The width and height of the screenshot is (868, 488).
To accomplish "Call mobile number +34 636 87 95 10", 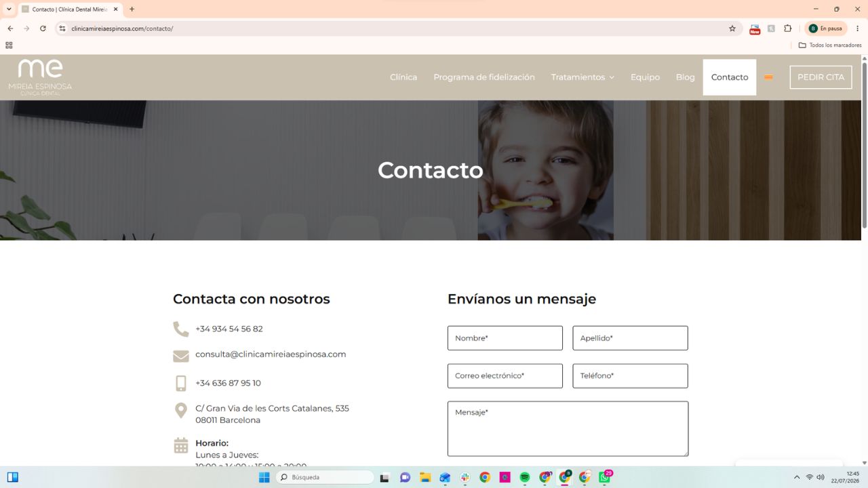I will [228, 383].
